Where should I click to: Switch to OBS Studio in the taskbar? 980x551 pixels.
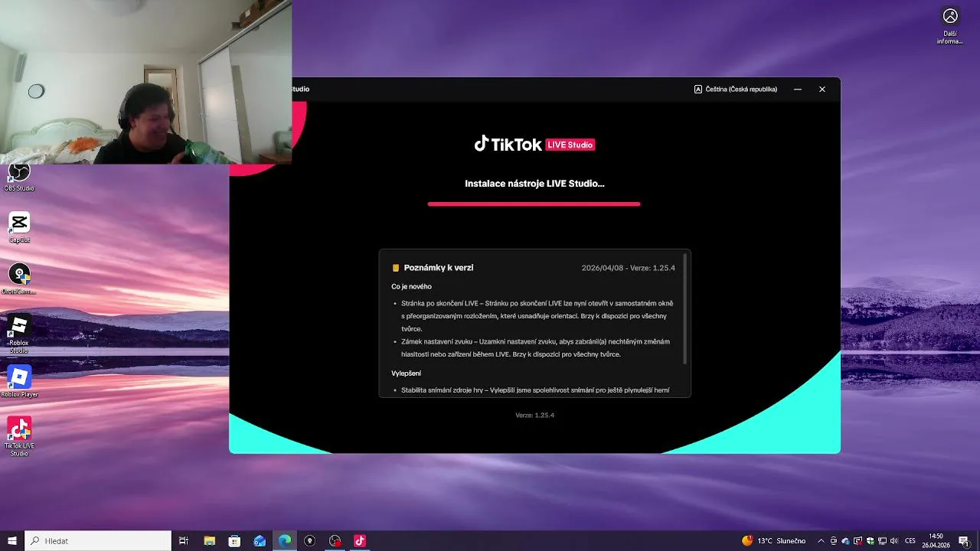(x=335, y=540)
